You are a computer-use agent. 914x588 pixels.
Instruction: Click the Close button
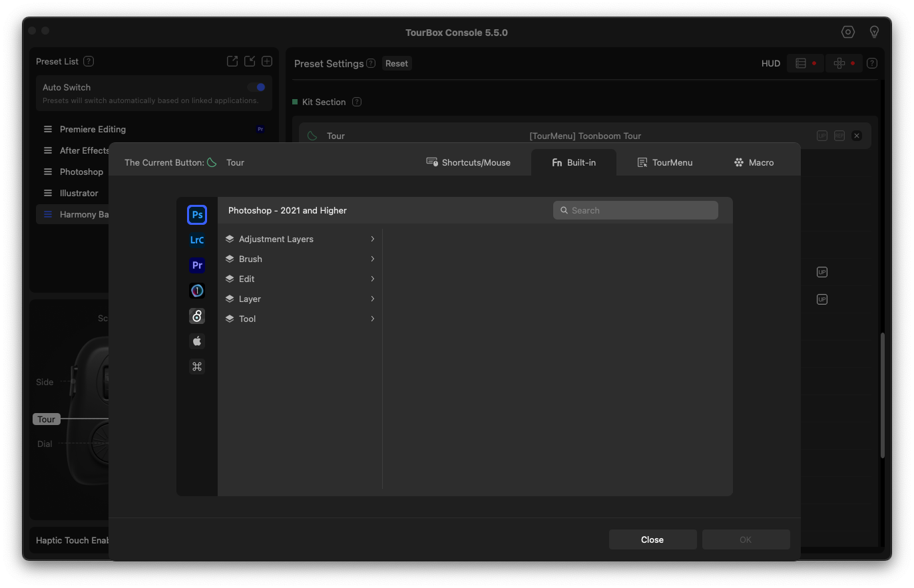click(x=652, y=539)
